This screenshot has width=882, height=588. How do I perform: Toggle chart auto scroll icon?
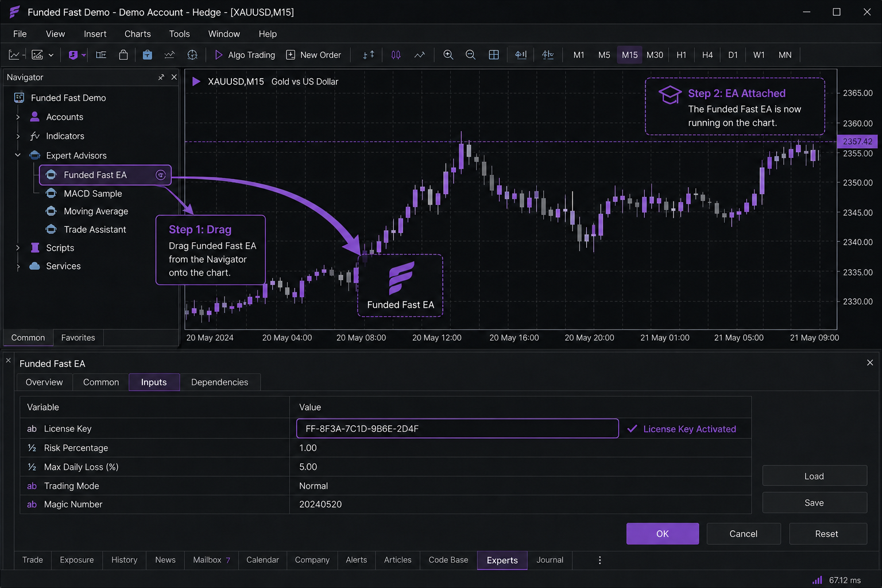click(x=521, y=55)
